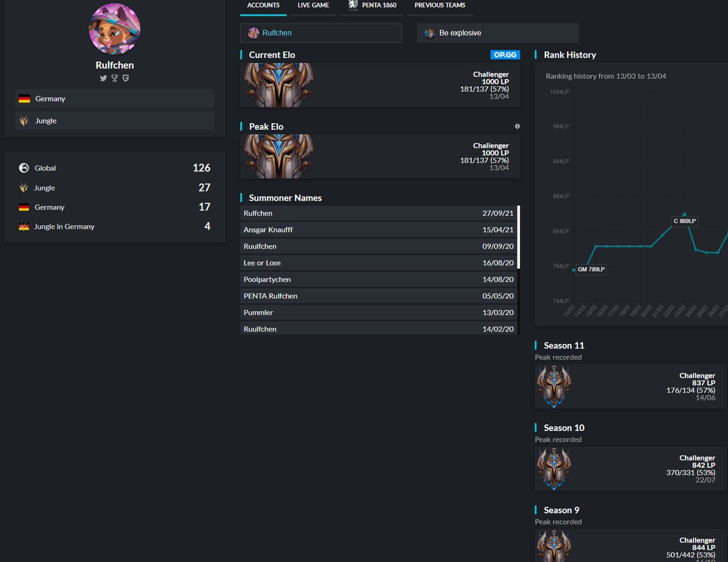Screen dimensions: 728x562
Task: Click the Rulfchen account avatar icon
Action: point(253,33)
